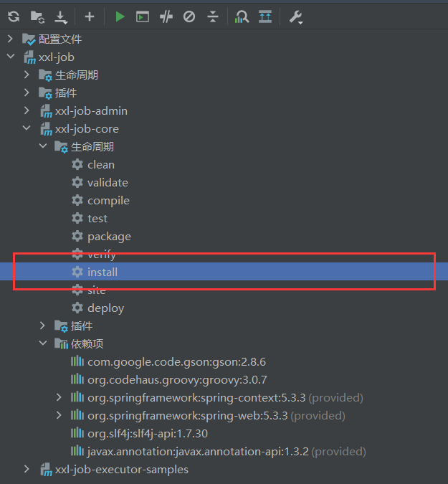
Task: Collapse the xxl-job-core module
Action: (27, 128)
